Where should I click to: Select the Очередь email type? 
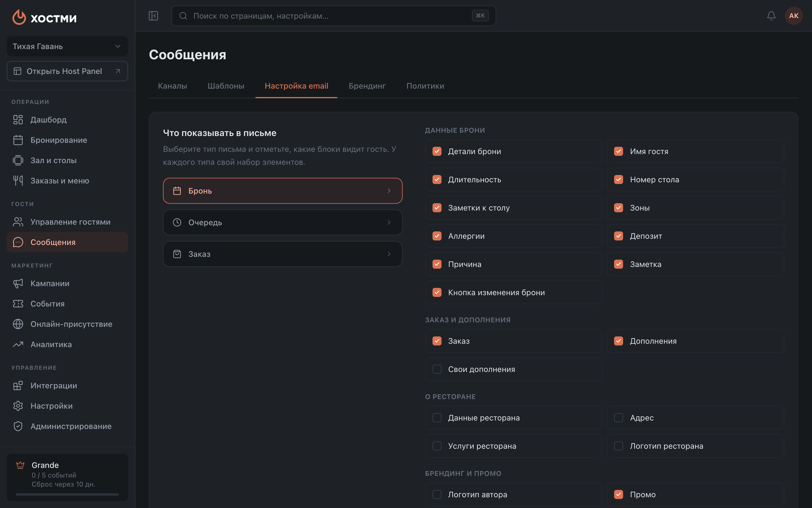point(283,222)
